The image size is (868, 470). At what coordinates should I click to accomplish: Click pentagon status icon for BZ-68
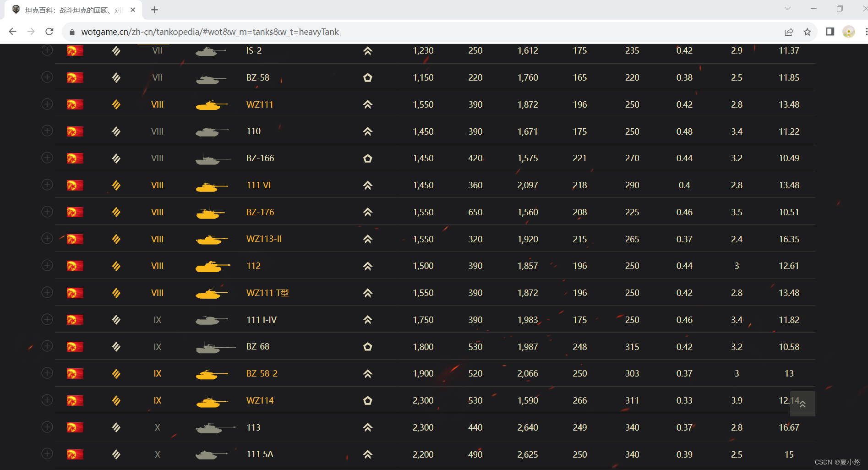367,347
